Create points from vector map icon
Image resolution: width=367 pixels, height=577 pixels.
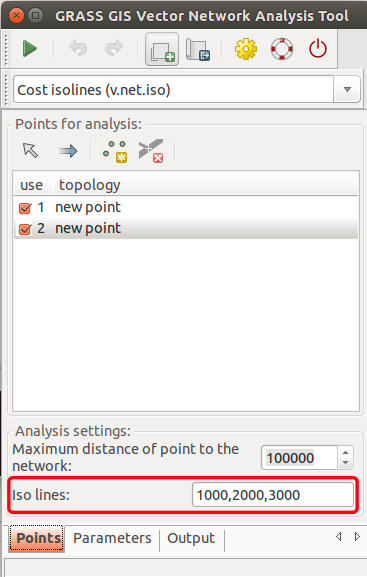click(x=115, y=151)
